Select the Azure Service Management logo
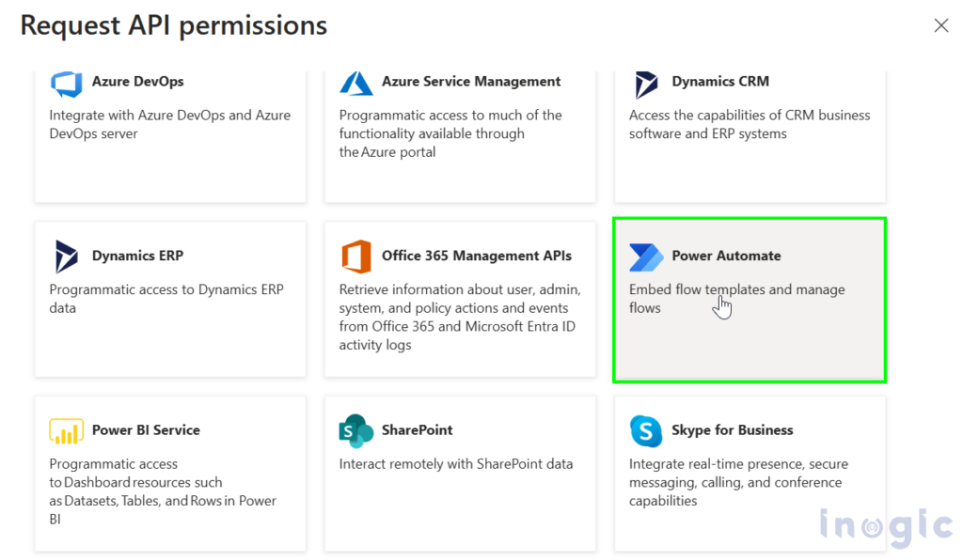Screen dimensions: 963x560 [356, 84]
